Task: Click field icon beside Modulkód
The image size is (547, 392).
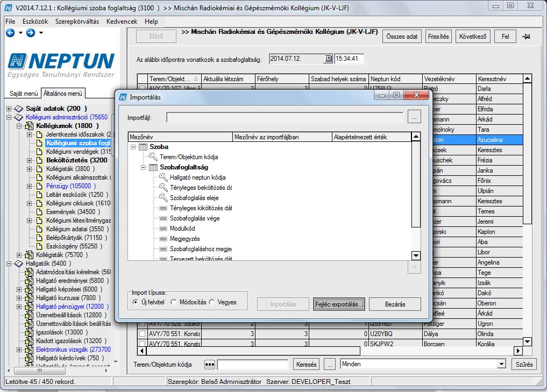Action: (x=164, y=229)
